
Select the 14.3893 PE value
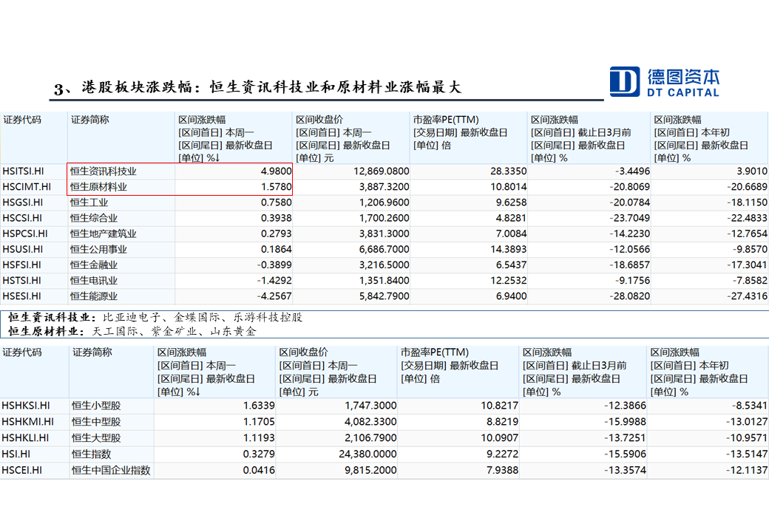tap(509, 250)
